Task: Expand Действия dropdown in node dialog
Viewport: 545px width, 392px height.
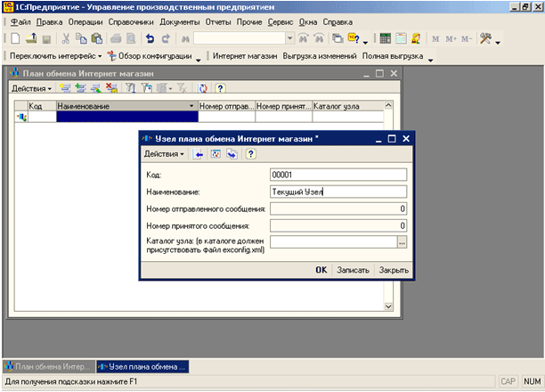Action: coord(165,154)
